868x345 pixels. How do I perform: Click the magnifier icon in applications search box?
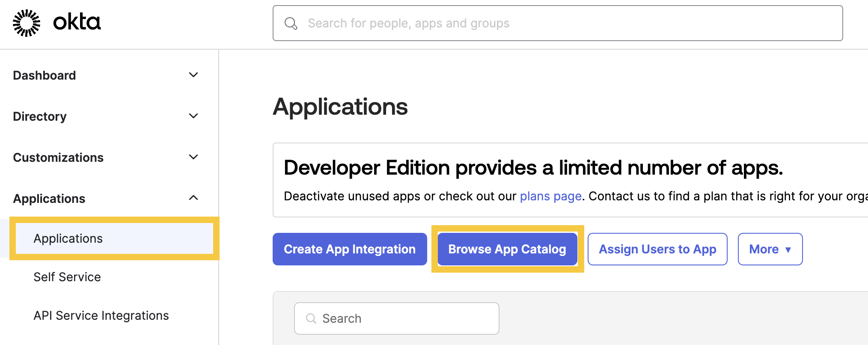point(311,318)
